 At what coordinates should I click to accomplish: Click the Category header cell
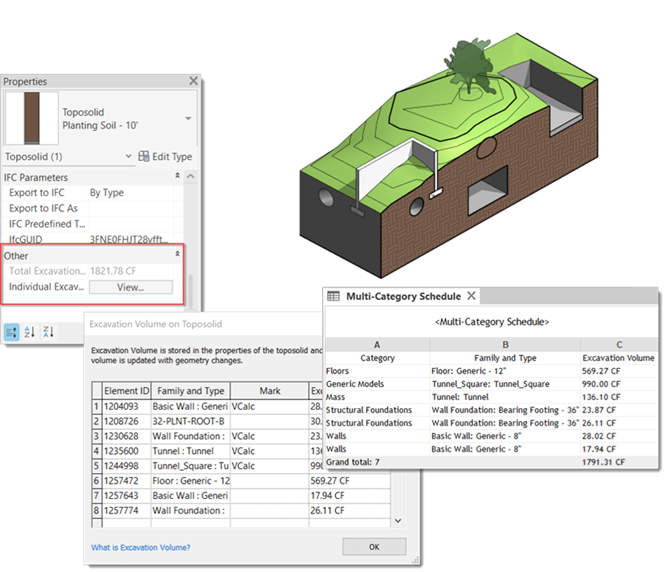click(377, 358)
